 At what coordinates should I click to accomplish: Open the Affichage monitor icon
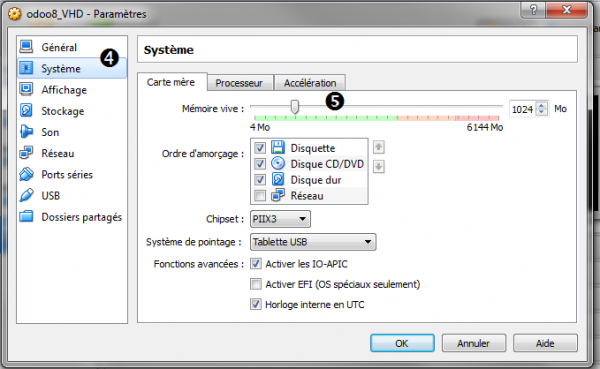coord(26,89)
